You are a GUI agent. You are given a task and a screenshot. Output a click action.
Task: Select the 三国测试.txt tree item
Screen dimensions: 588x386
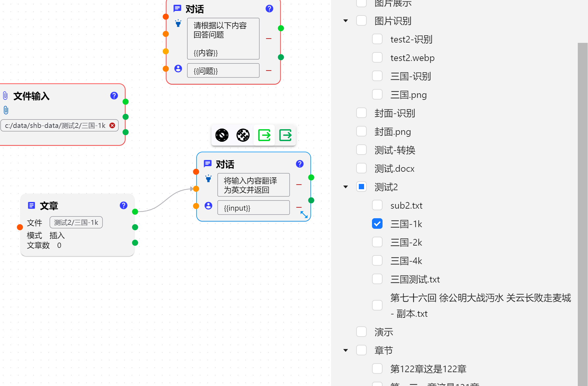(x=415, y=280)
